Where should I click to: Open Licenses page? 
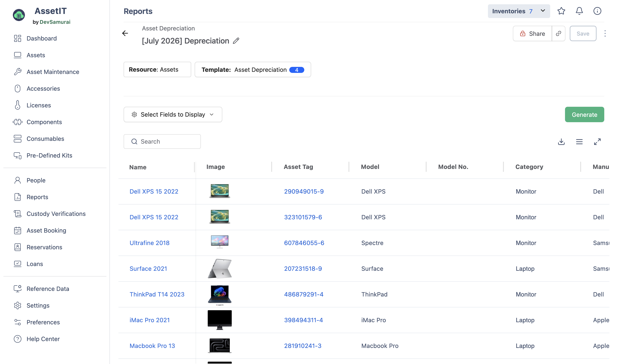39,105
